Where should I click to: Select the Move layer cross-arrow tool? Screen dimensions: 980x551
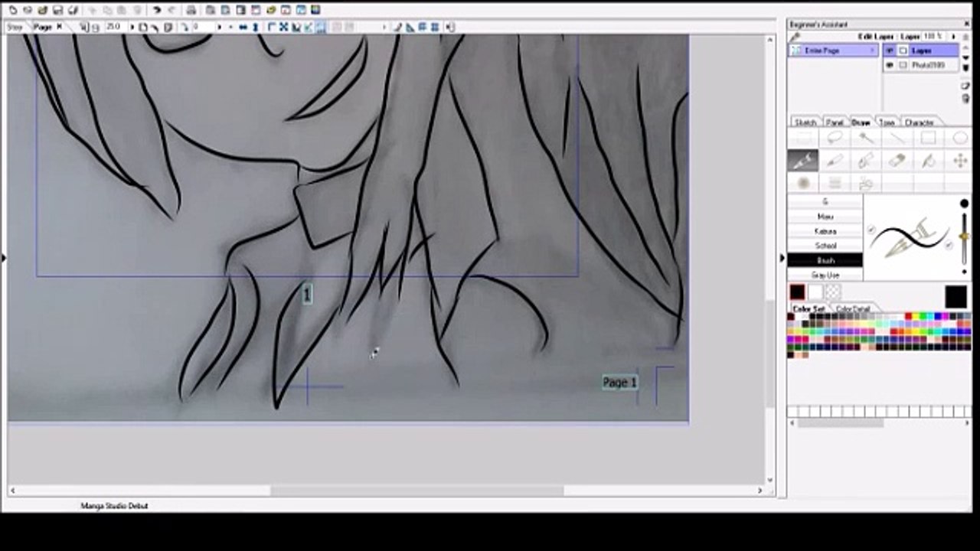click(x=960, y=161)
